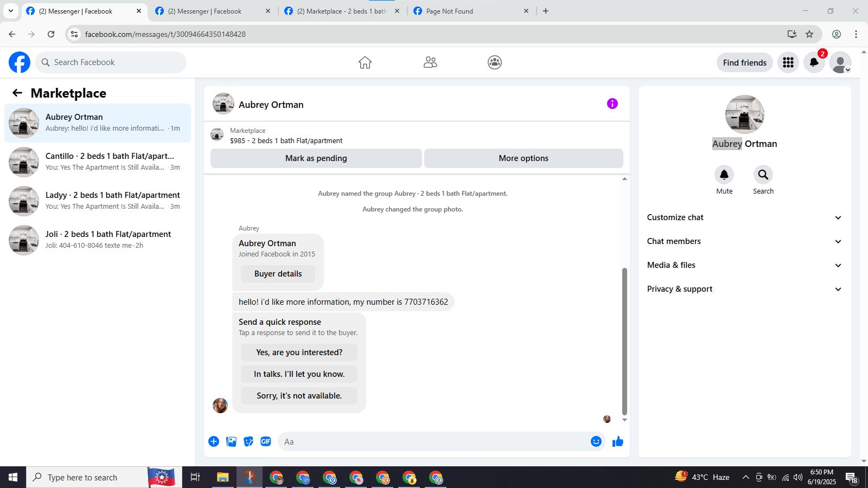Open more actions with the plus icon
This screenshot has height=488, width=868.
[214, 441]
